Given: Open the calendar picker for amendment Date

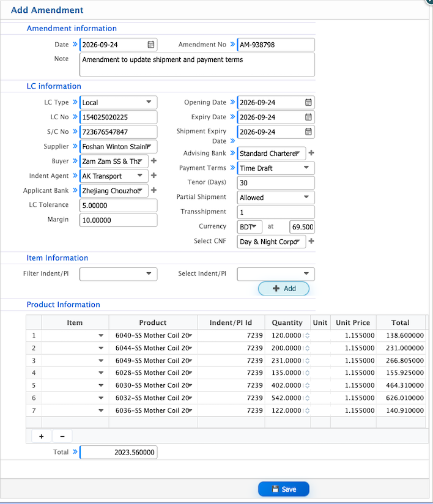Looking at the screenshot, I should [x=151, y=45].
